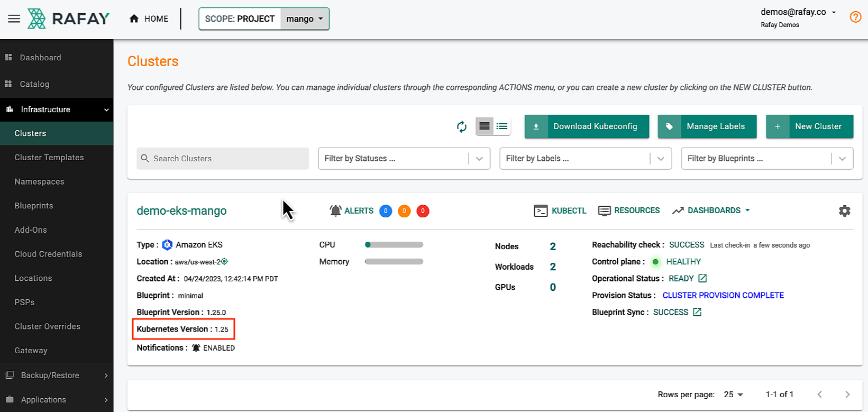Click the orange alerts count badge
The width and height of the screenshot is (868, 412).
(404, 211)
